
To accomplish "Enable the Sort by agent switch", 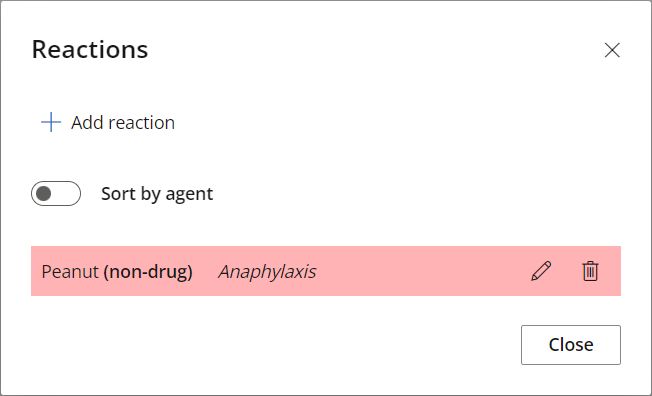I will click(x=56, y=193).
